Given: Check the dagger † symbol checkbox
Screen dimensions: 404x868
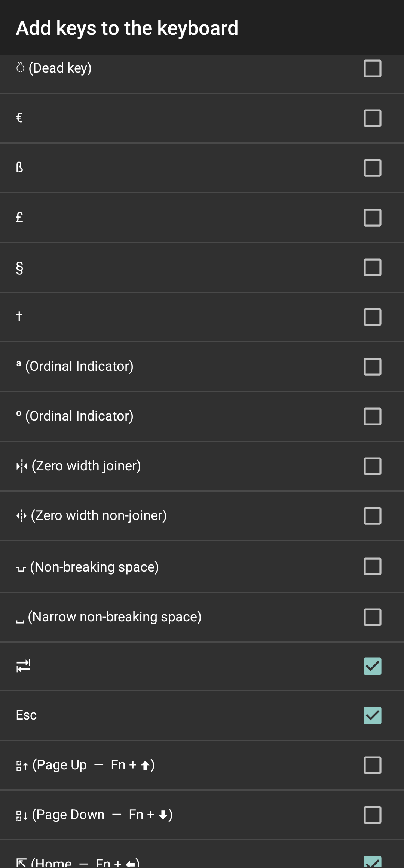Looking at the screenshot, I should 372,317.
